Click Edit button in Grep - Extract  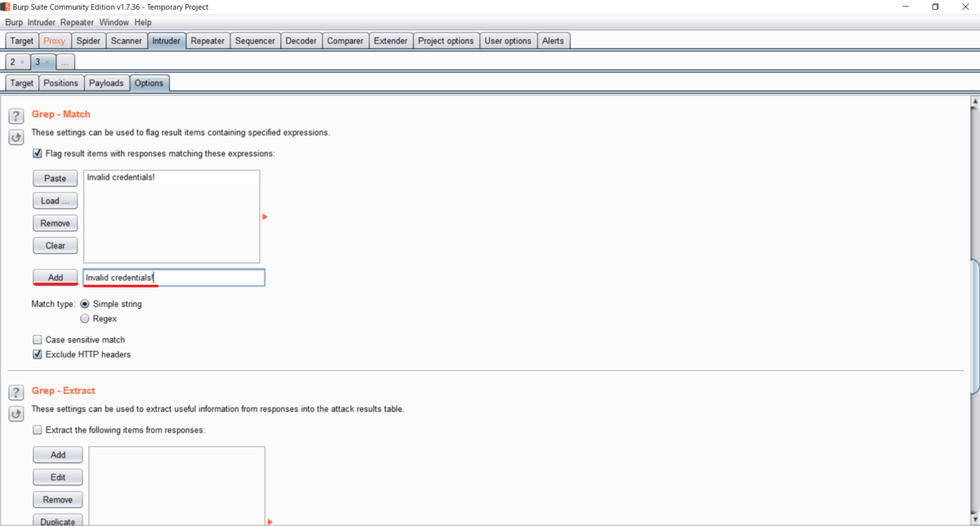[x=58, y=477]
